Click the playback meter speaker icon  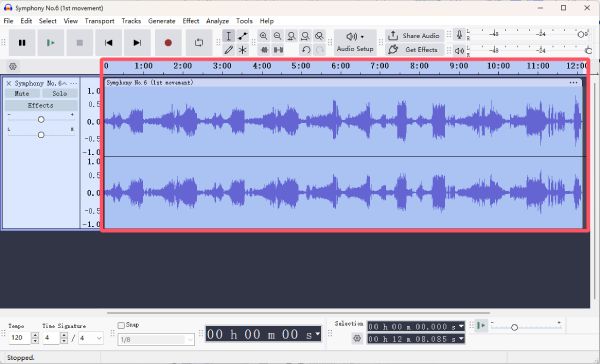tap(460, 50)
